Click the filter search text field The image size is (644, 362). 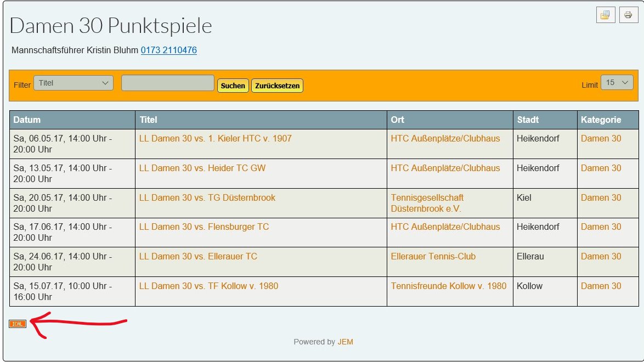pyautogui.click(x=167, y=83)
